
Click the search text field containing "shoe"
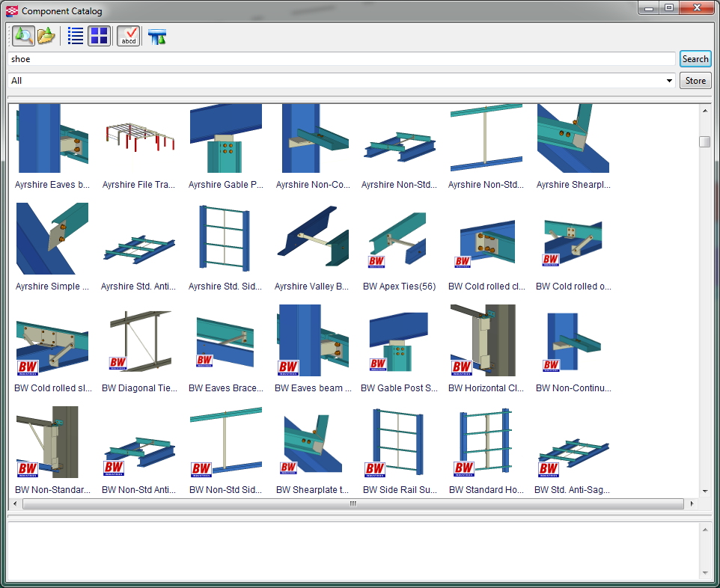341,59
